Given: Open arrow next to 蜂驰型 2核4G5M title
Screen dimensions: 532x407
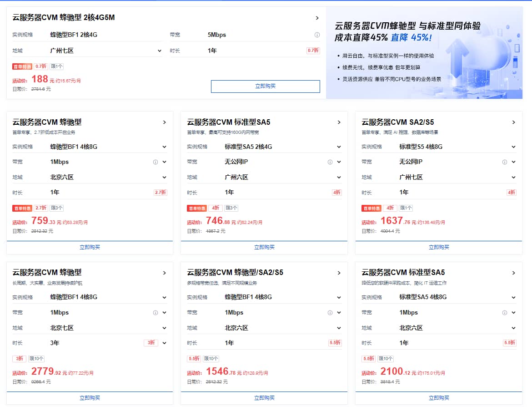Looking at the screenshot, I should (317, 18).
